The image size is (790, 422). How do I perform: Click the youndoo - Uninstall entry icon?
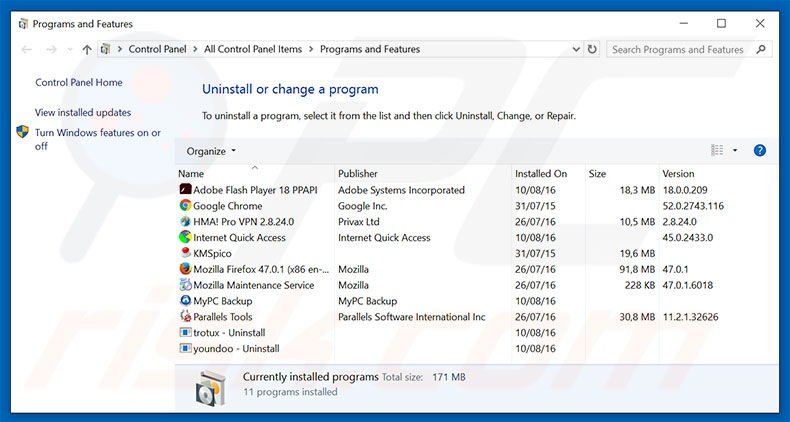pyautogui.click(x=185, y=348)
